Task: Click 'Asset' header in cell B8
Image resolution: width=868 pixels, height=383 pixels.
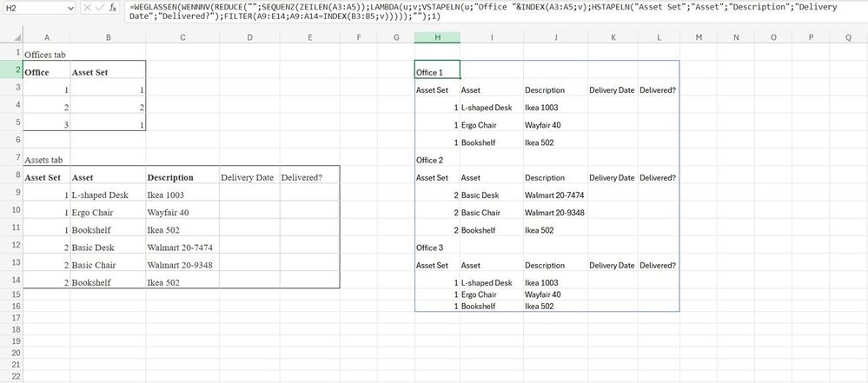Action: pyautogui.click(x=108, y=175)
